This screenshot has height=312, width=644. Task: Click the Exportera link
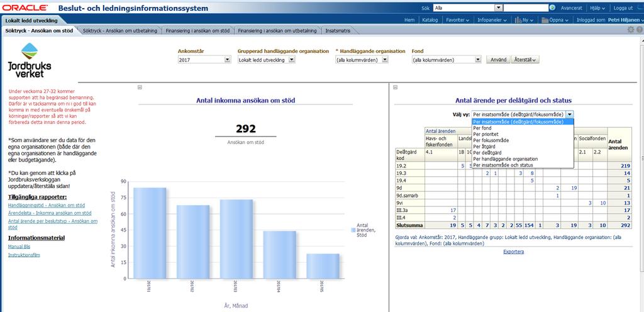click(513, 252)
